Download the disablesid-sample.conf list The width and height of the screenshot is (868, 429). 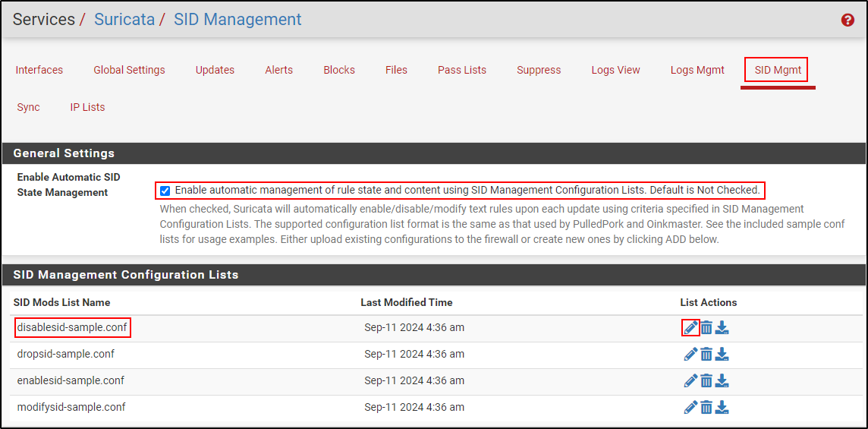tap(722, 327)
